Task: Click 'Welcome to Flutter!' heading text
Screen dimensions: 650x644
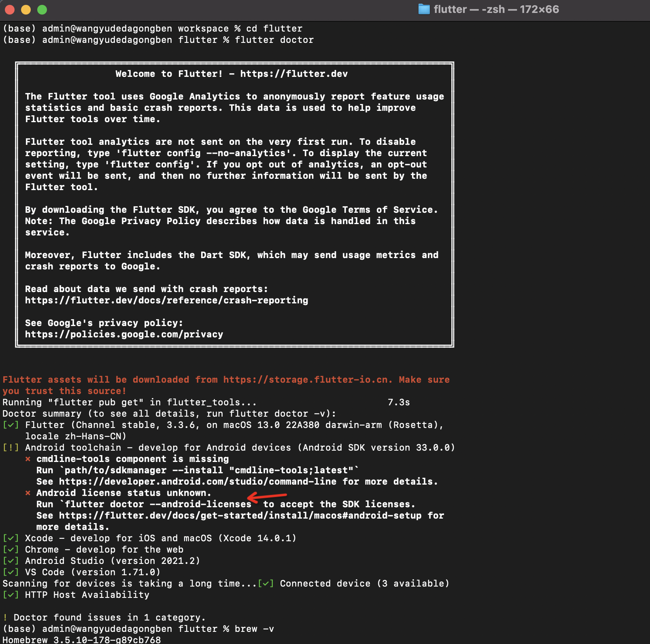Action: point(169,74)
